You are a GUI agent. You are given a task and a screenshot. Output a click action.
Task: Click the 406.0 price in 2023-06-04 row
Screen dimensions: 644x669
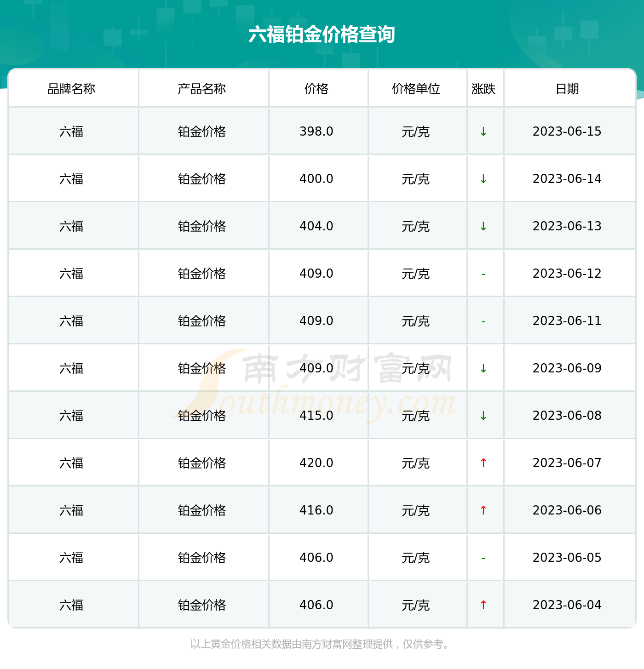(x=316, y=605)
